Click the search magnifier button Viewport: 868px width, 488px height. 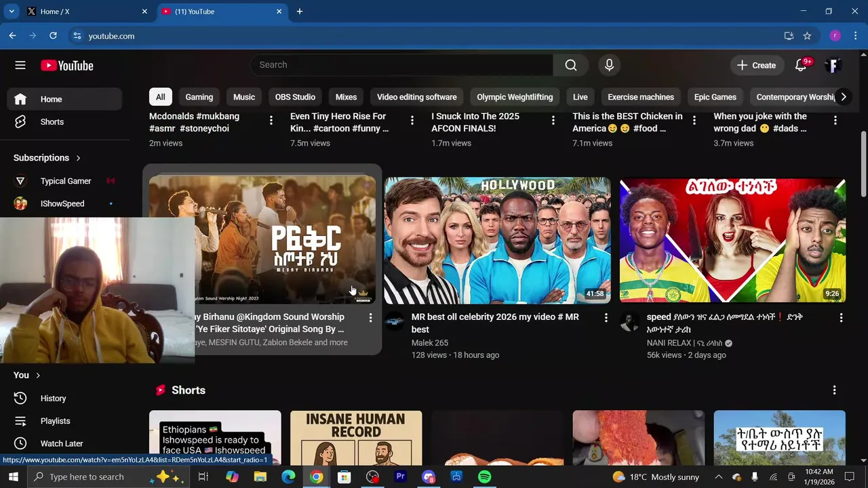tap(571, 65)
